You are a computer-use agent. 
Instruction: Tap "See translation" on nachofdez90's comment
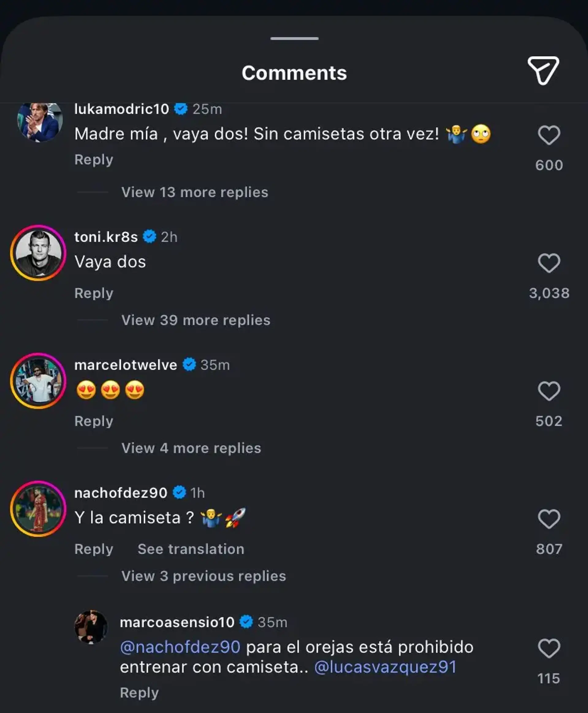click(x=191, y=549)
